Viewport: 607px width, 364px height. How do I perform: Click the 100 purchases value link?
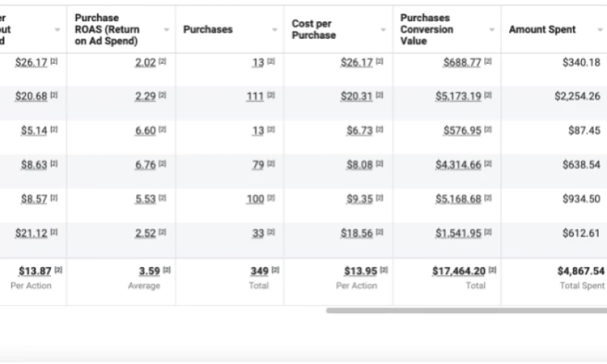pyautogui.click(x=254, y=199)
